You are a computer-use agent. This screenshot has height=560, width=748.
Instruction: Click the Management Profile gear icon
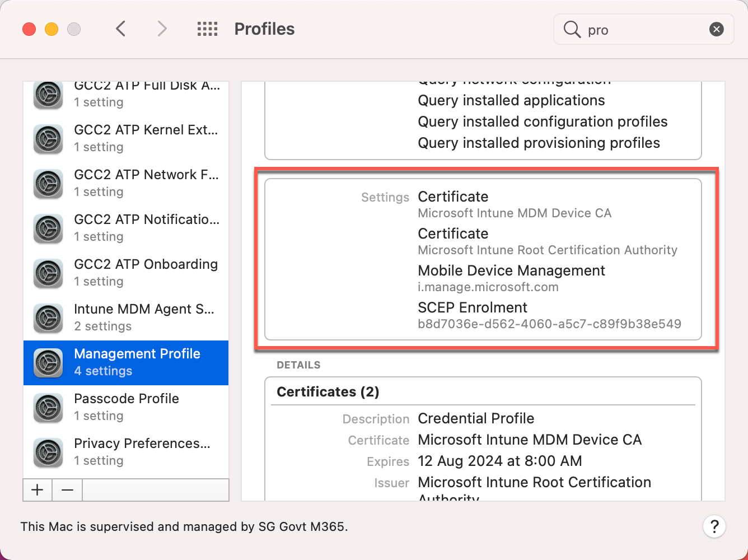coord(48,363)
